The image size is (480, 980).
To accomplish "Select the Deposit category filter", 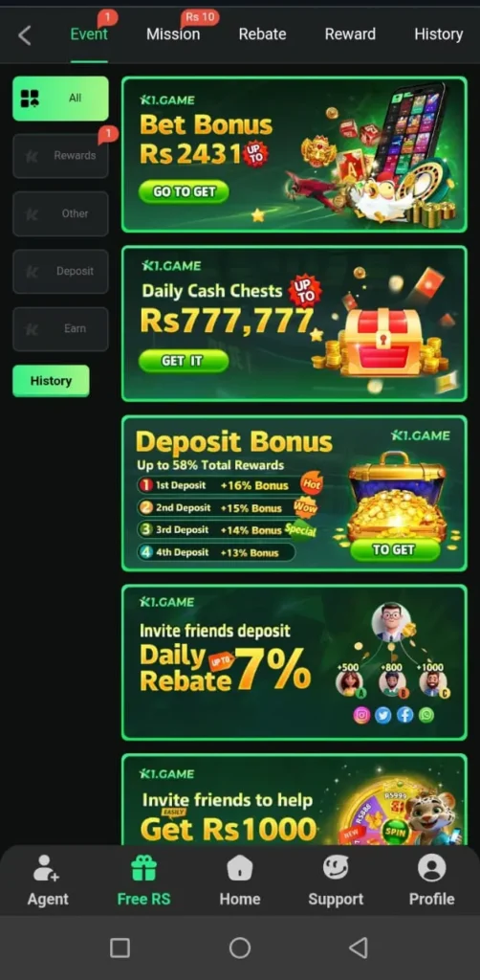I will coord(60,271).
